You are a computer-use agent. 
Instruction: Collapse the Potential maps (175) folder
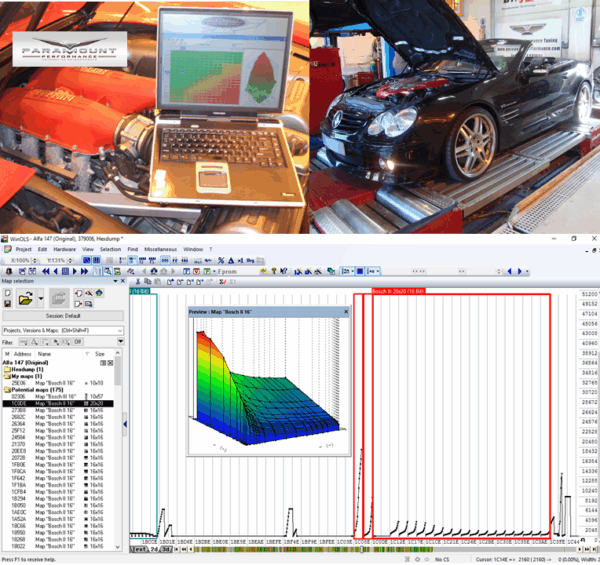coord(9,388)
